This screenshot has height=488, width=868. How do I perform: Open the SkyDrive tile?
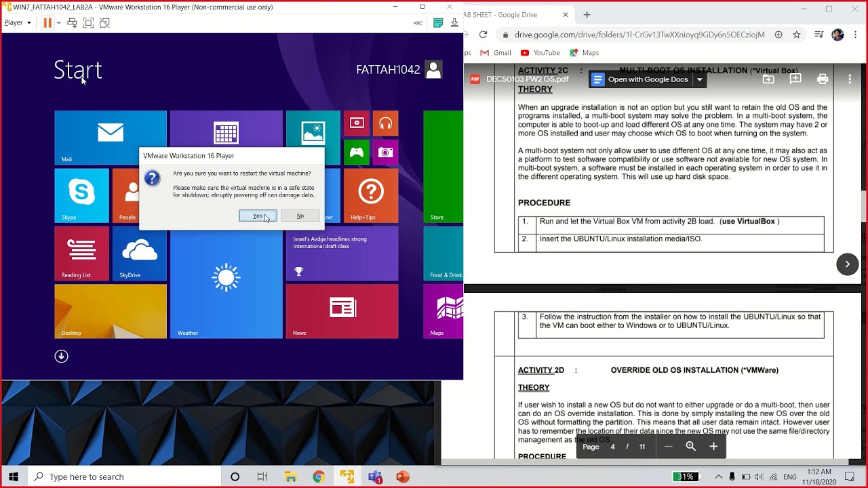tap(140, 253)
